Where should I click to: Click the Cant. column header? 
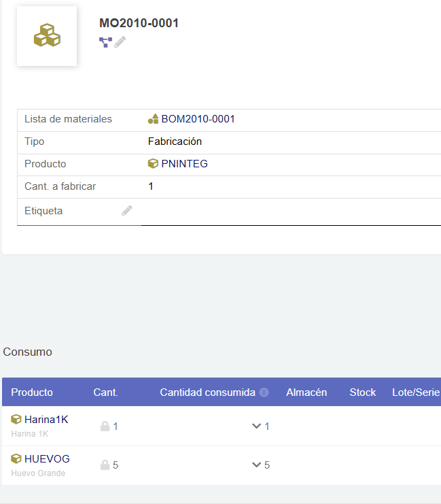click(106, 392)
